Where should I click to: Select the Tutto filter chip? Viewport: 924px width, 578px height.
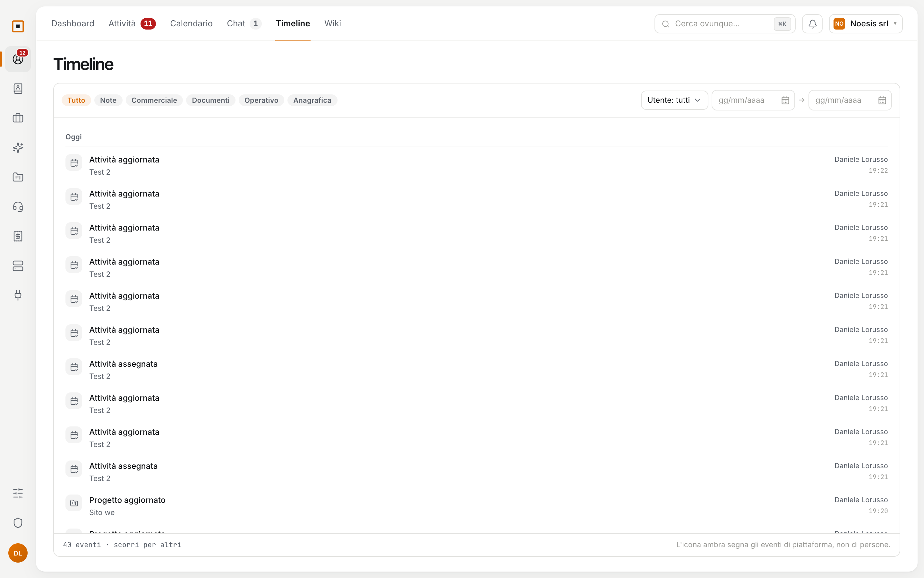76,100
